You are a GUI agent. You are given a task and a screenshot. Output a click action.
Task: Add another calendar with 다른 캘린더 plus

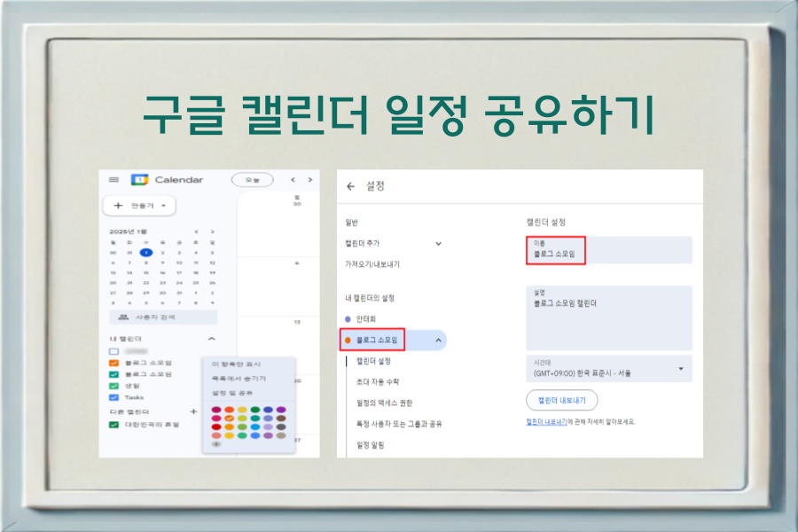193,411
